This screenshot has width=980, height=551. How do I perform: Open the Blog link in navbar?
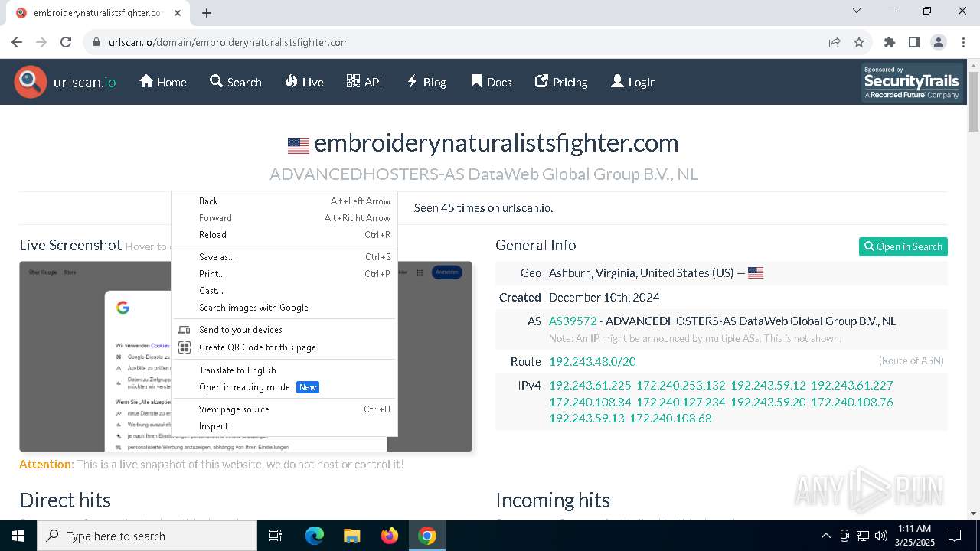426,82
